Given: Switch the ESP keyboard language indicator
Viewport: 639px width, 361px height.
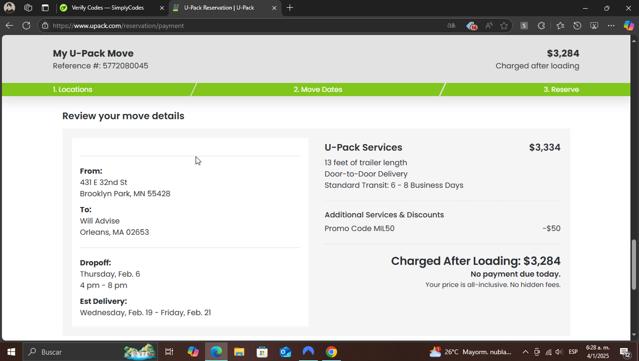Looking at the screenshot, I should click(573, 352).
